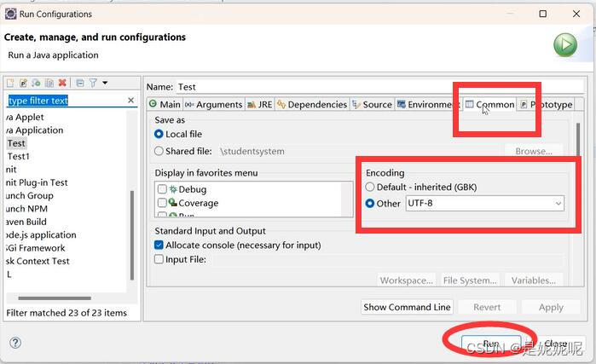Open the dialog help question mark
This screenshot has height=364, width=596.
click(14, 343)
